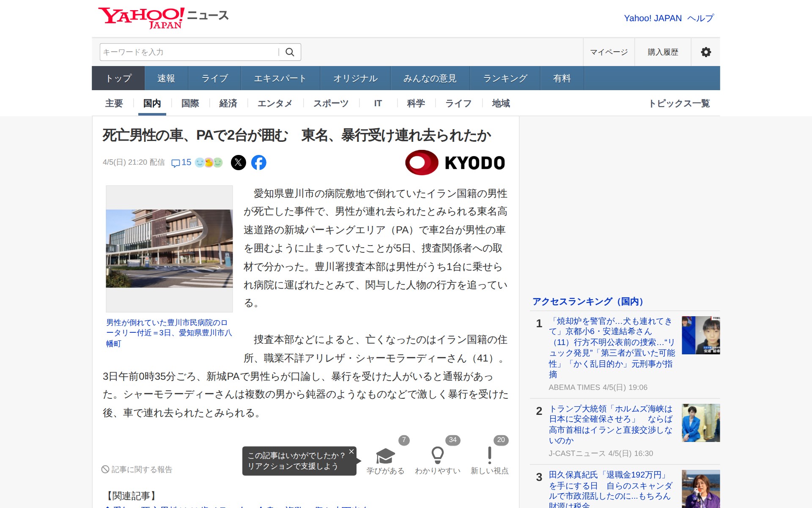Open マイページ
812x508 pixels.
(609, 52)
